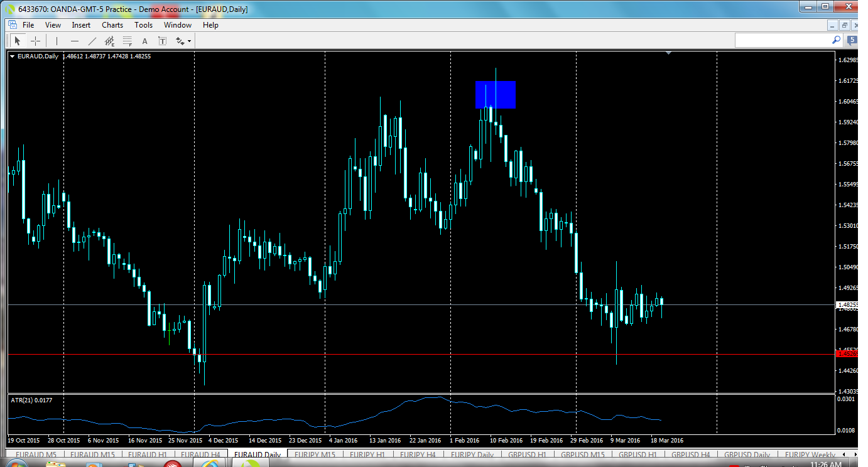Click the current price label 1.48255
Screen dimensions: 868x467
847,304
